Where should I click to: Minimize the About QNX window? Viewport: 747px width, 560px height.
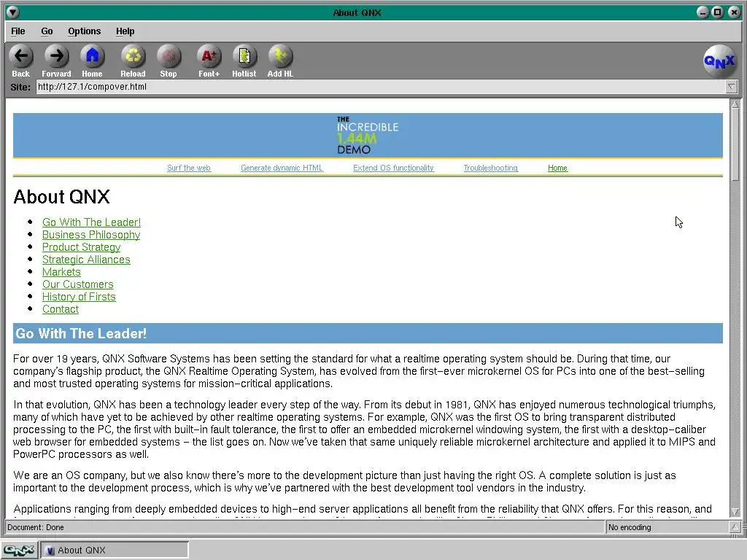[703, 12]
